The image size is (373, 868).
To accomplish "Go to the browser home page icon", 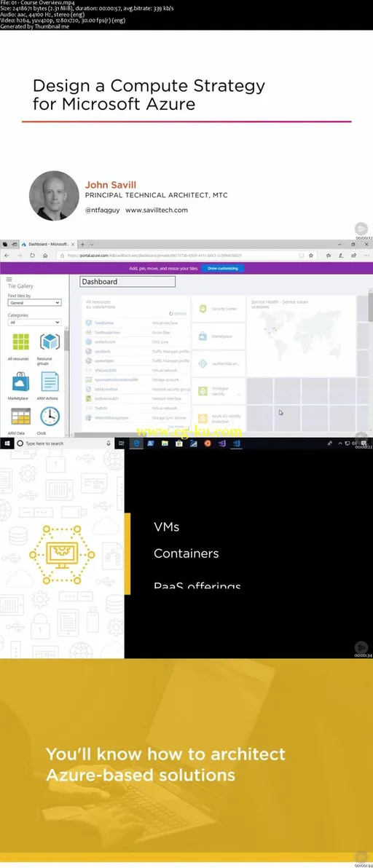I will (45, 256).
